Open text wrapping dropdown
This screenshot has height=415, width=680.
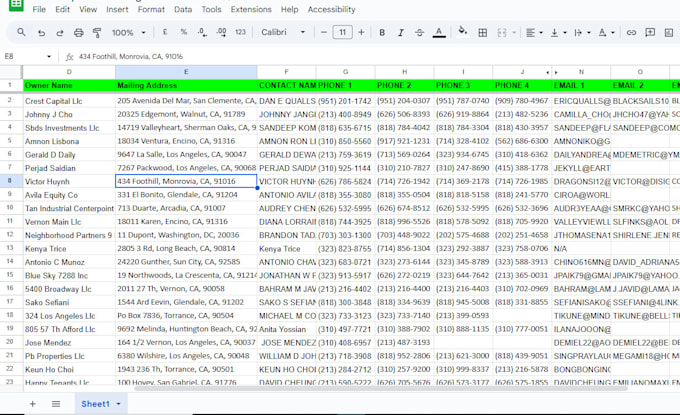582,33
